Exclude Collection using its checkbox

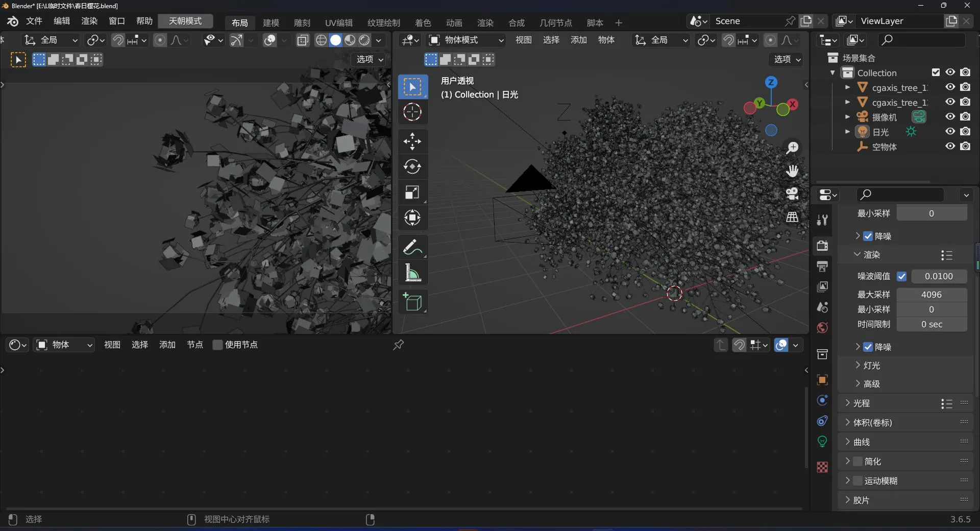(x=936, y=73)
